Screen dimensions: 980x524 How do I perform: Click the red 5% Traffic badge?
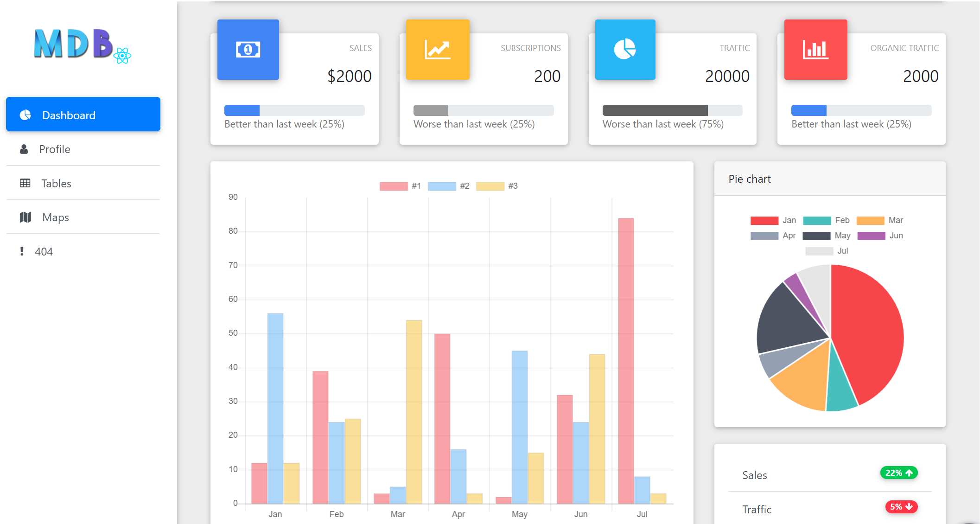coord(900,507)
